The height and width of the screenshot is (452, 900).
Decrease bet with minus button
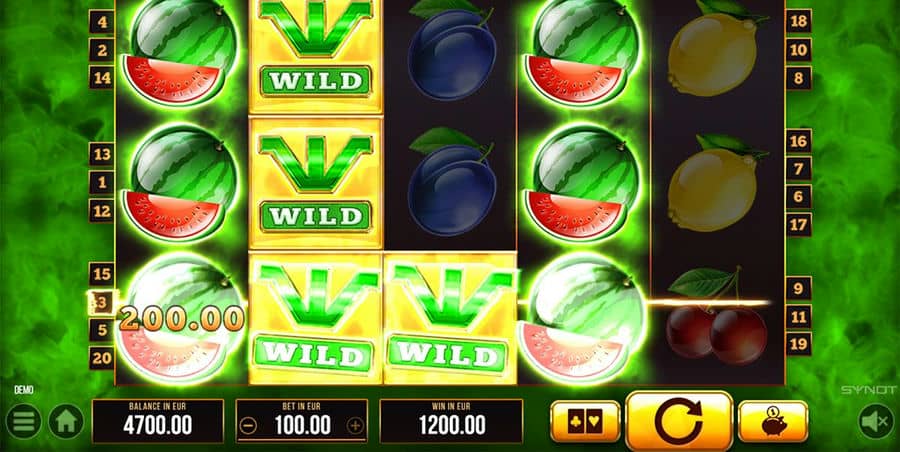click(x=250, y=426)
